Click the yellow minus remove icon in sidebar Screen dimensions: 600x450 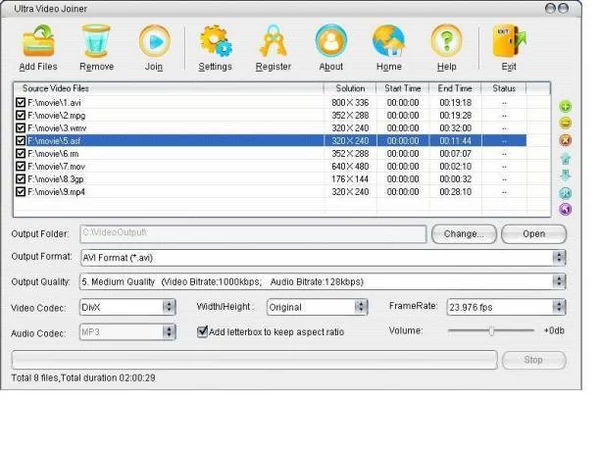point(565,123)
